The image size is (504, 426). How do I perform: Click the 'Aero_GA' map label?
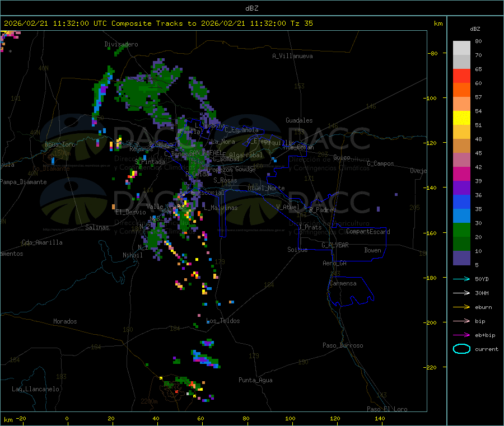pyautogui.click(x=335, y=263)
